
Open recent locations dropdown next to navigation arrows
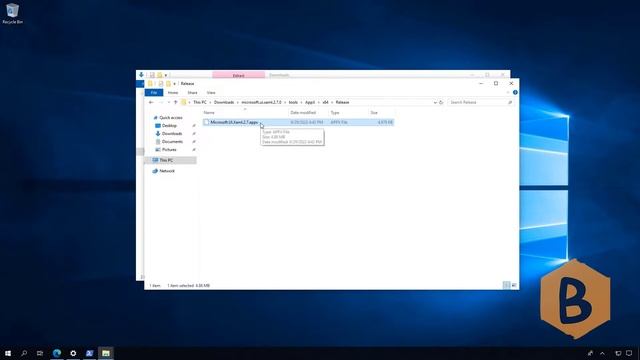point(169,102)
